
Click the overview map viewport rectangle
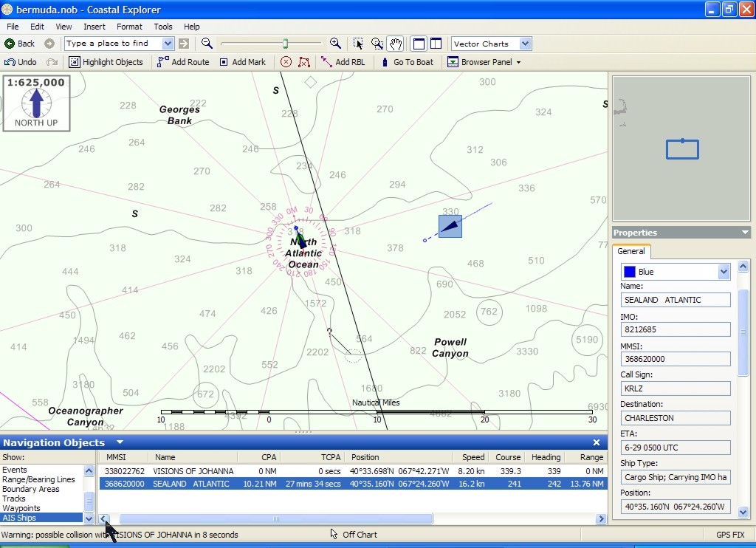682,149
